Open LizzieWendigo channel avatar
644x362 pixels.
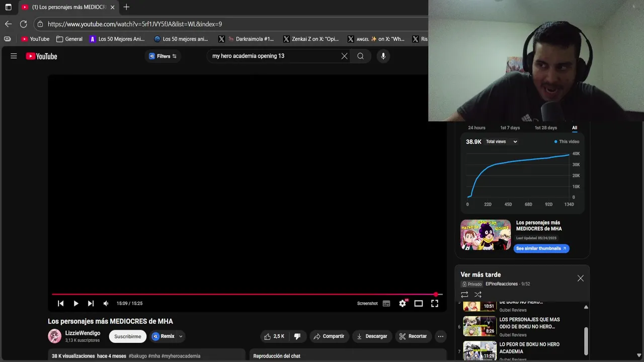pos(55,336)
